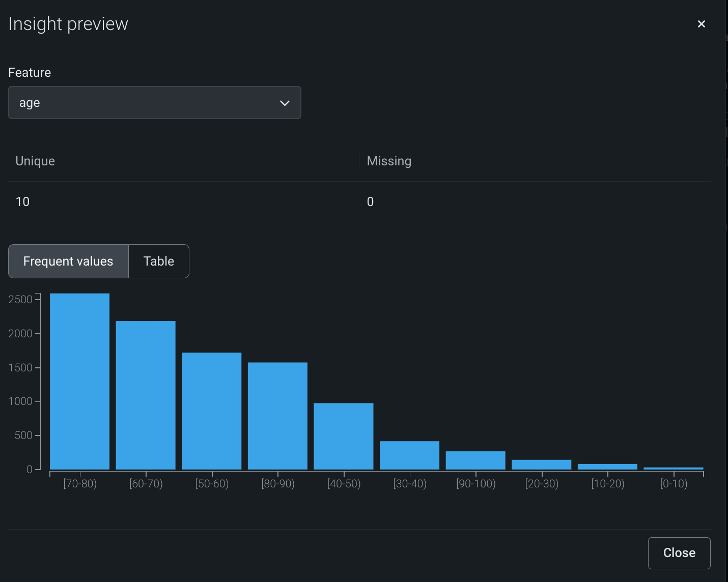Click the [0-10) x-axis label
This screenshot has height=582, width=728.
click(674, 484)
